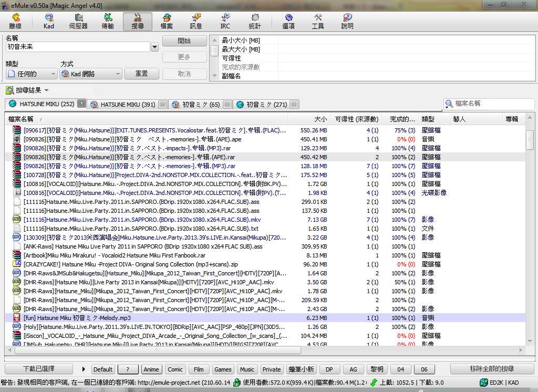Close the 初音ミク (271) tab
Screen dimensions: 538x392
pyautogui.click(x=294, y=105)
